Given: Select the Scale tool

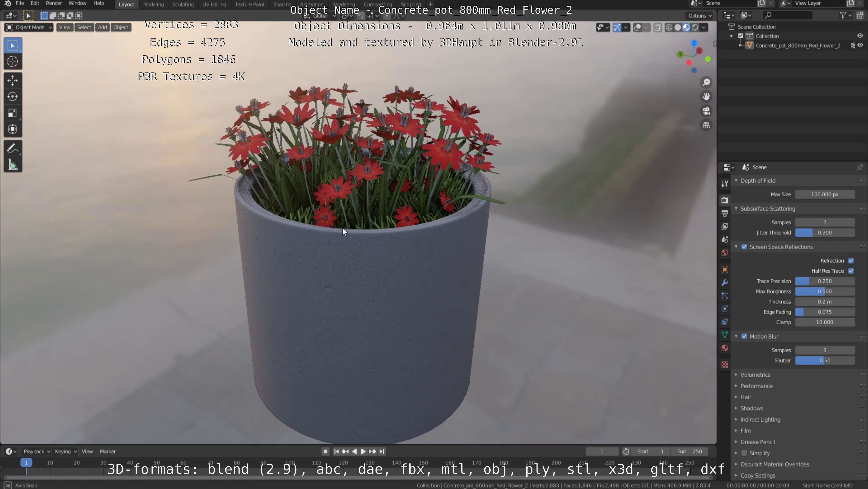Looking at the screenshot, I should point(13,113).
